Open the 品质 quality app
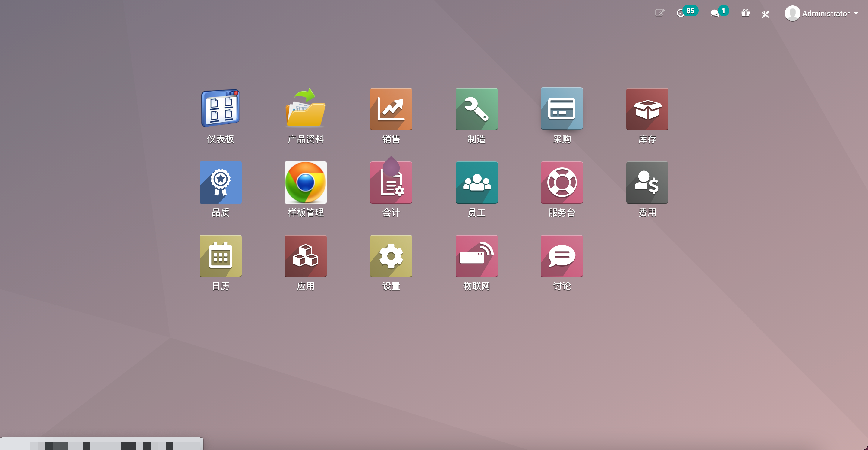The width and height of the screenshot is (868, 450). pyautogui.click(x=220, y=182)
